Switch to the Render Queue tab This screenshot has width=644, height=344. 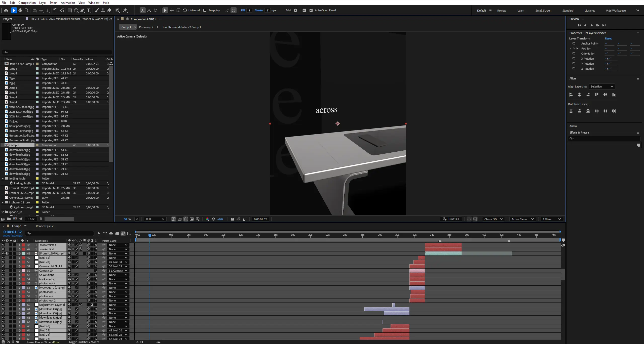[x=45, y=226]
